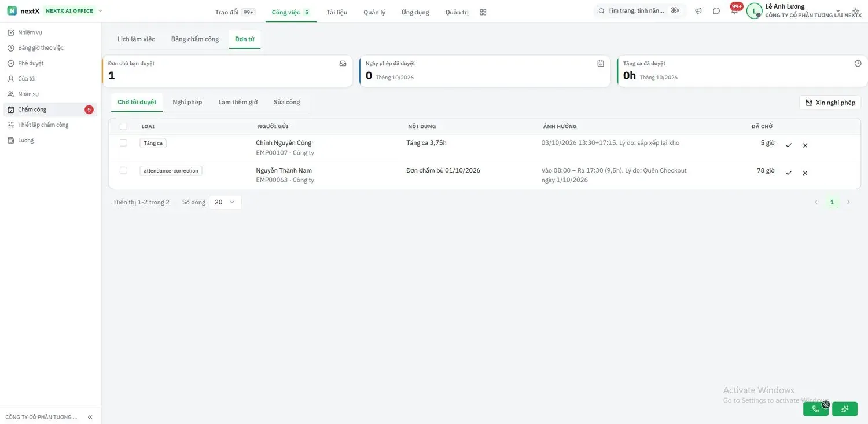Open Nhiệm vụ in the sidebar
This screenshot has height=424, width=868.
click(x=50, y=32)
